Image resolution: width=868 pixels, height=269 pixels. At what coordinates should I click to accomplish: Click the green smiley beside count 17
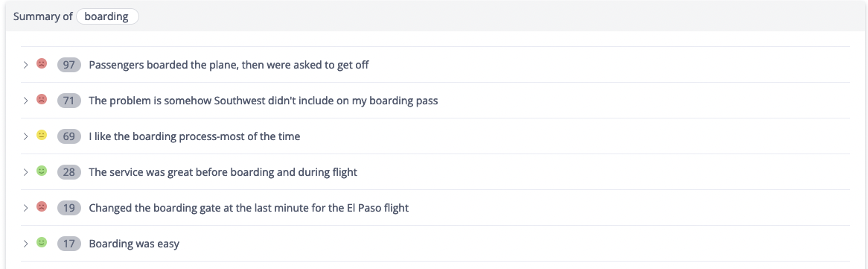pyautogui.click(x=42, y=242)
